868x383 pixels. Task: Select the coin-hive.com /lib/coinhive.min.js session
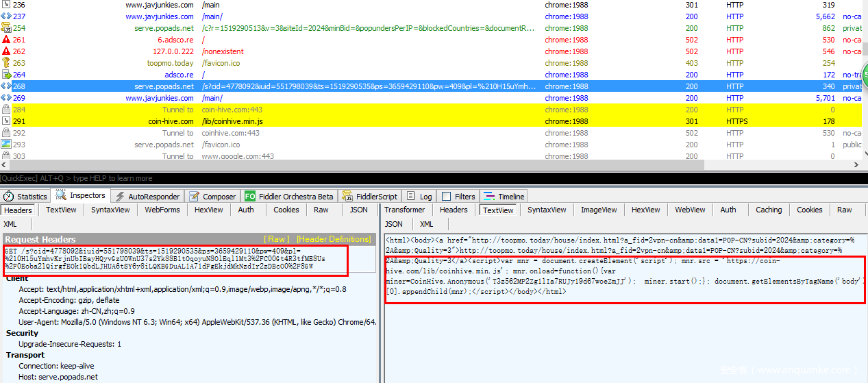click(x=430, y=121)
